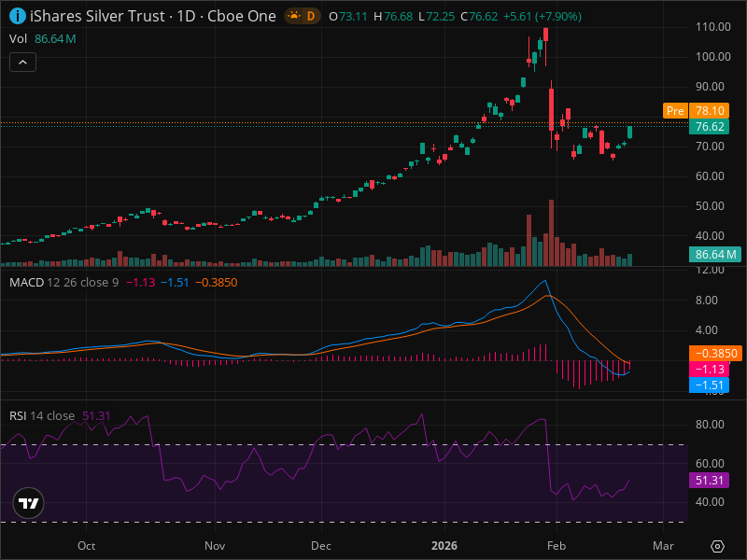
Task: Click the purple 51.31 RSI axis label
Action: (x=709, y=480)
